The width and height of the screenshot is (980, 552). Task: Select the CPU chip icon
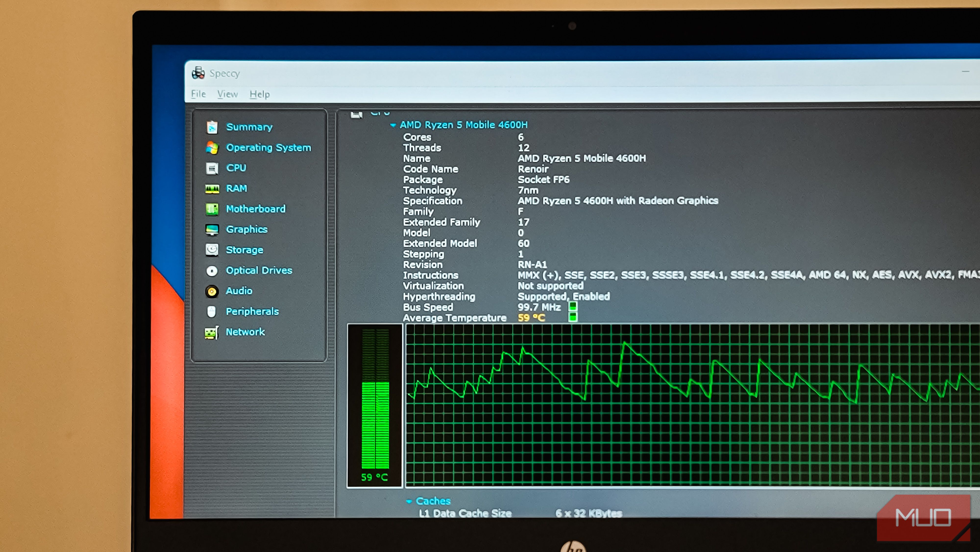click(212, 168)
